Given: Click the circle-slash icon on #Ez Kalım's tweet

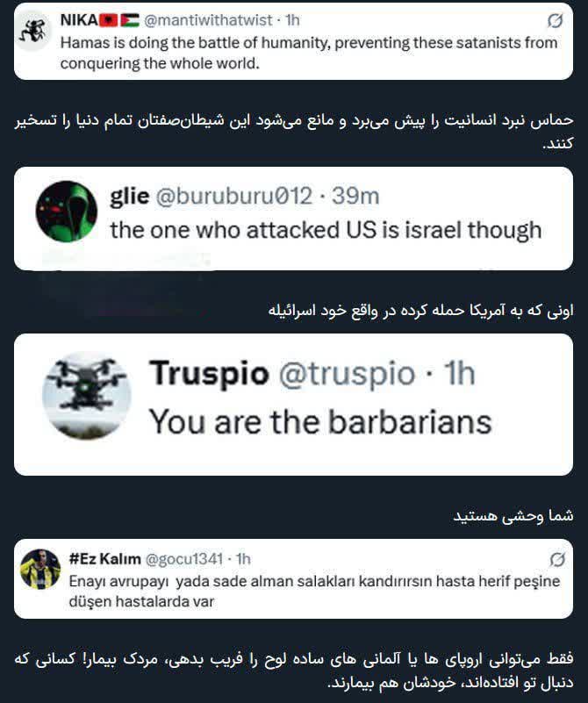Looking at the screenshot, I should [x=557, y=559].
